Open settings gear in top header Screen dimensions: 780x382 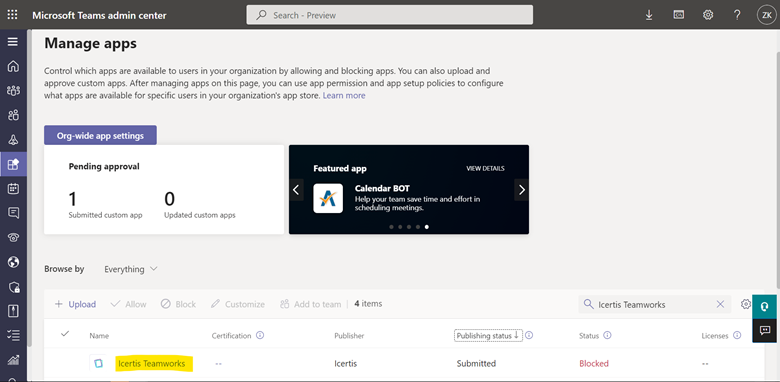[x=708, y=15]
